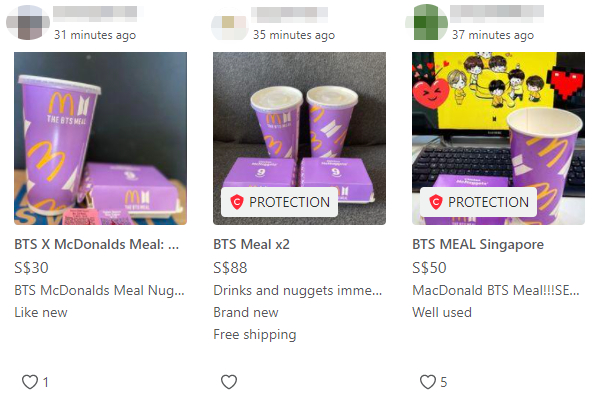Like the BTS MEAL Singapore listing heart
Viewport: 605px width, 405px height.
click(428, 382)
